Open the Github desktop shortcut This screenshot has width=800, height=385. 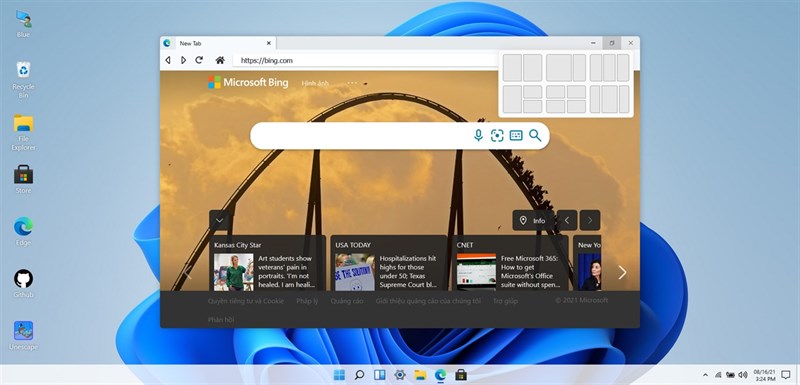pyautogui.click(x=23, y=284)
